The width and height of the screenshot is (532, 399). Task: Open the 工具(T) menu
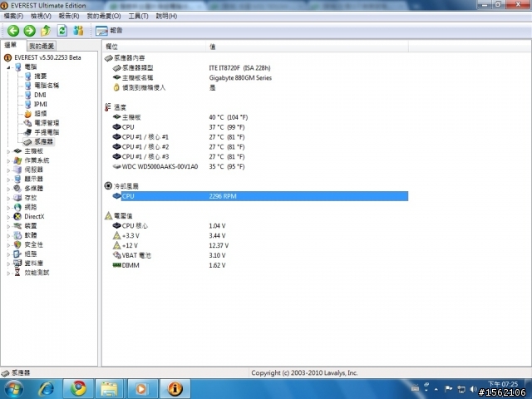(x=139, y=16)
